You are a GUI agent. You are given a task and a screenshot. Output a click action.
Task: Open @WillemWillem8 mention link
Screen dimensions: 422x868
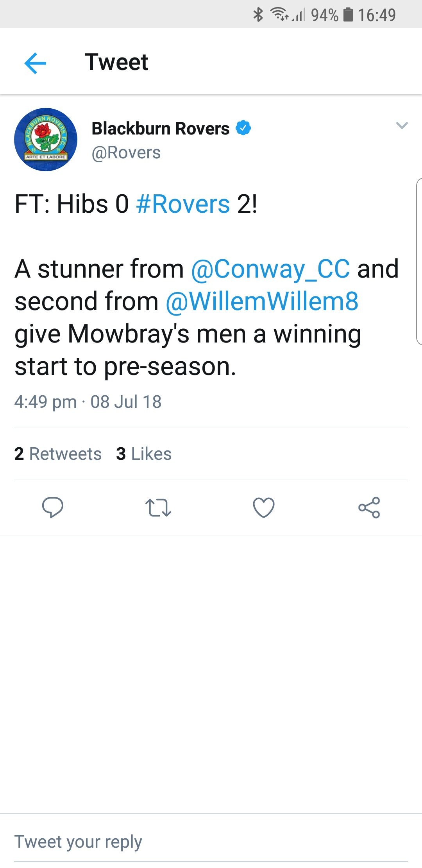262,301
